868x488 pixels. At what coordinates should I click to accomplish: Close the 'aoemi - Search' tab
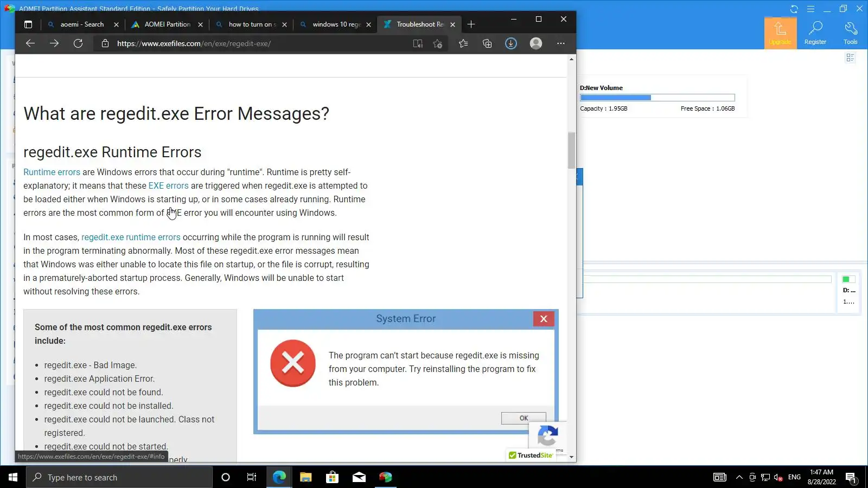click(x=116, y=24)
